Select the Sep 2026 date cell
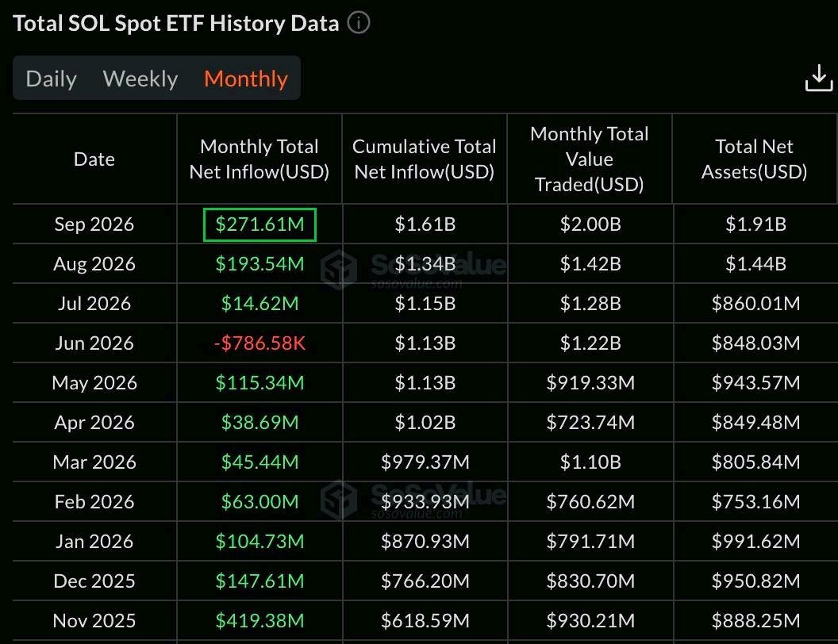 click(94, 224)
